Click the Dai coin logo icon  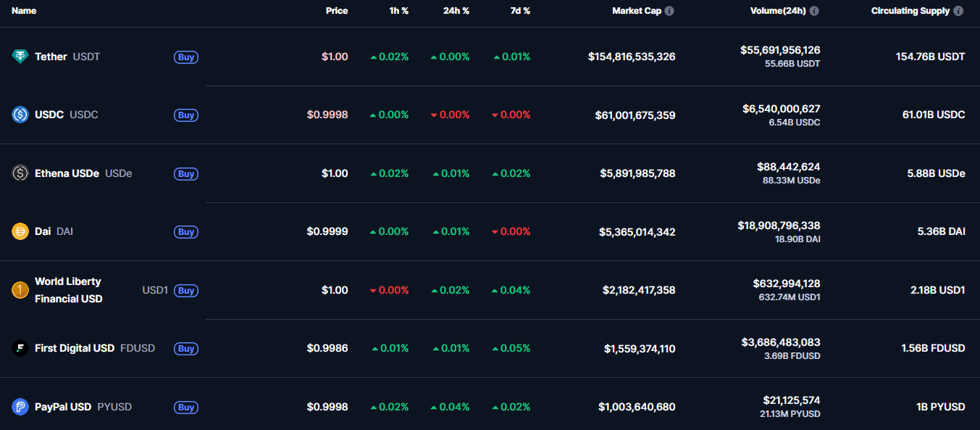pyautogui.click(x=20, y=231)
